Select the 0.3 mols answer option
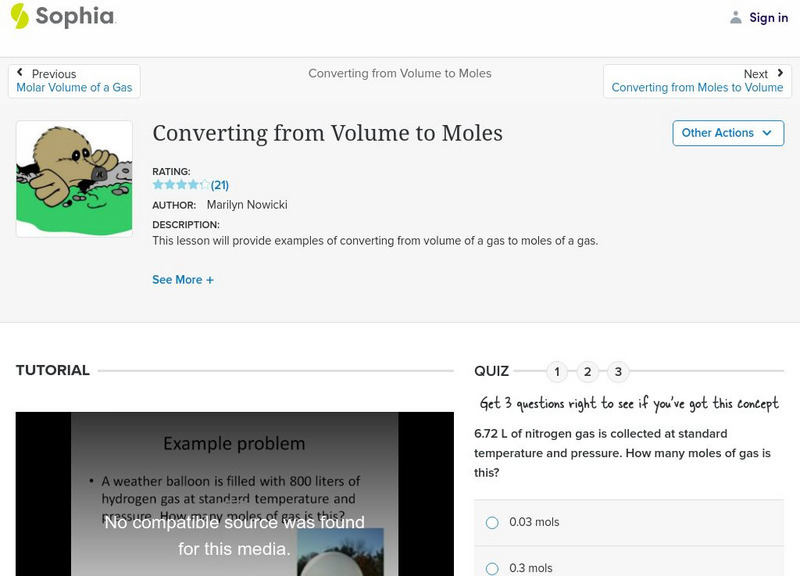 coord(491,568)
